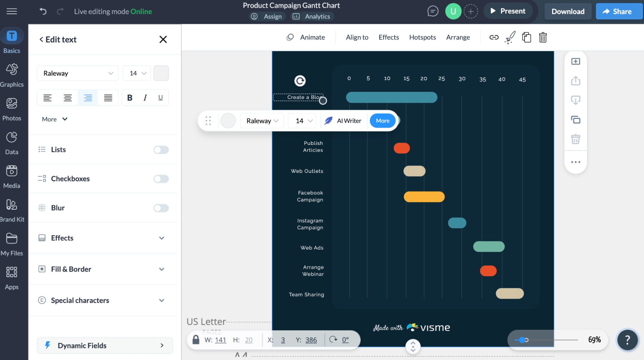Open Dynamic Fields
This screenshot has height=360, width=644.
[x=104, y=345]
